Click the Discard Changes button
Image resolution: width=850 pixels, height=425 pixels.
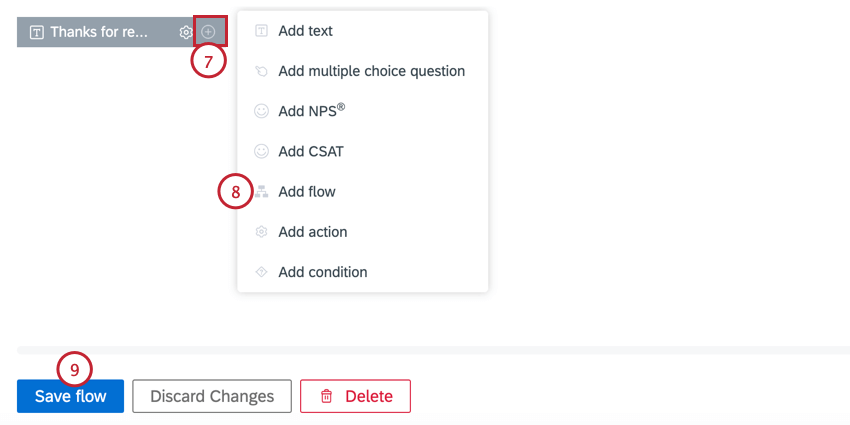click(212, 396)
